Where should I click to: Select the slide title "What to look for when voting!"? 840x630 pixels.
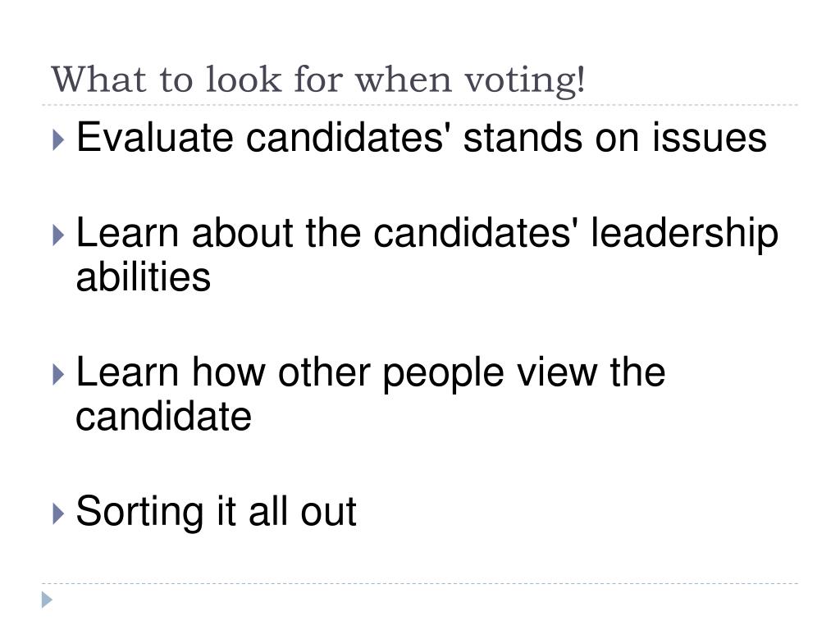pyautogui.click(x=317, y=80)
